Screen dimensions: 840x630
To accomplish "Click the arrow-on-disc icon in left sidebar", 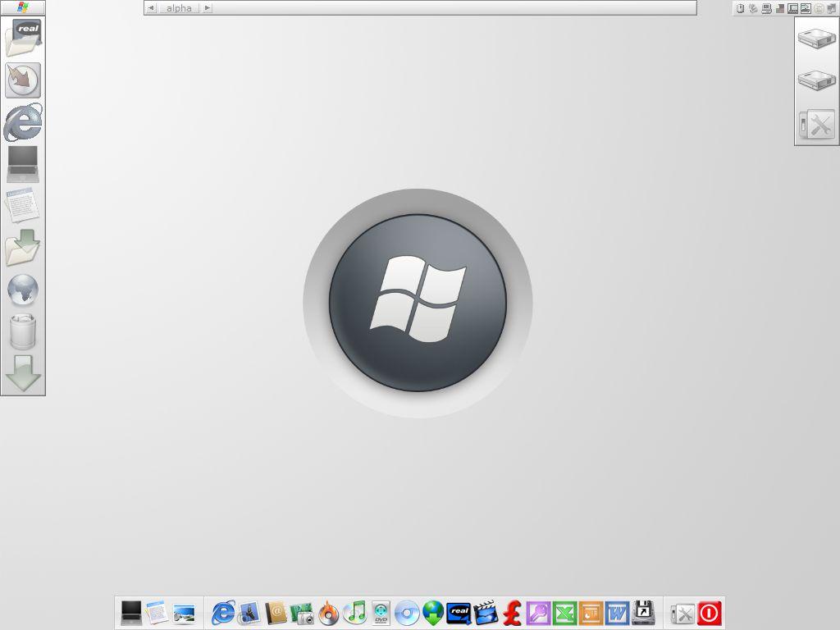I will tap(23, 80).
